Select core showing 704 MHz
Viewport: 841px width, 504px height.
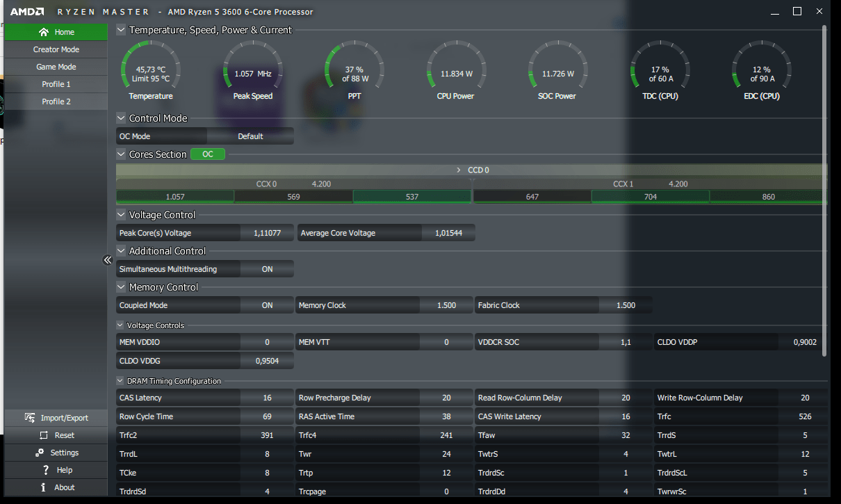(x=651, y=197)
